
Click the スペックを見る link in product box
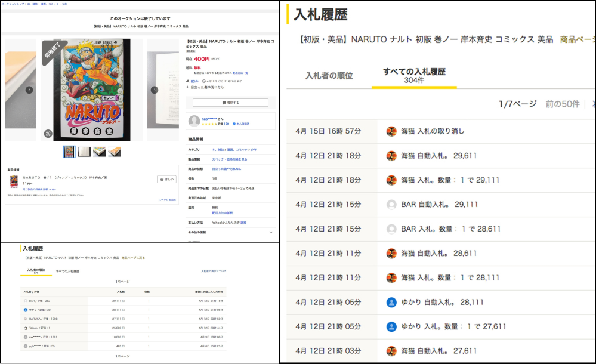point(167,200)
